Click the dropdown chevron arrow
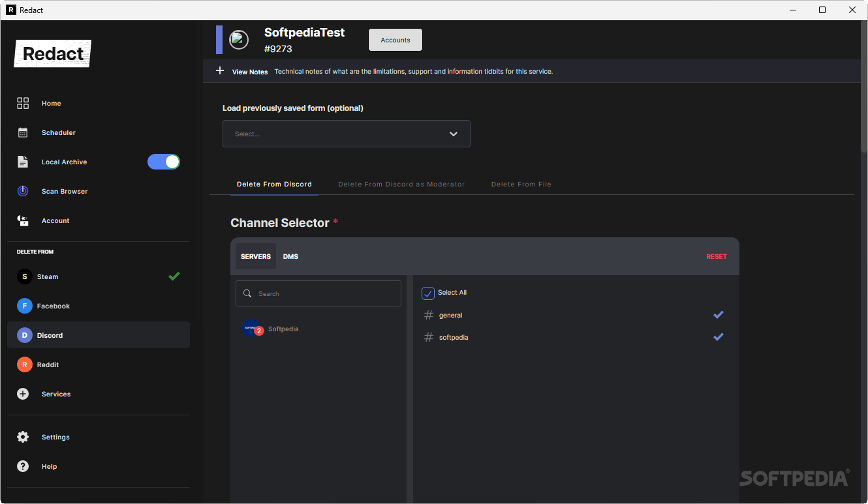 (x=454, y=134)
